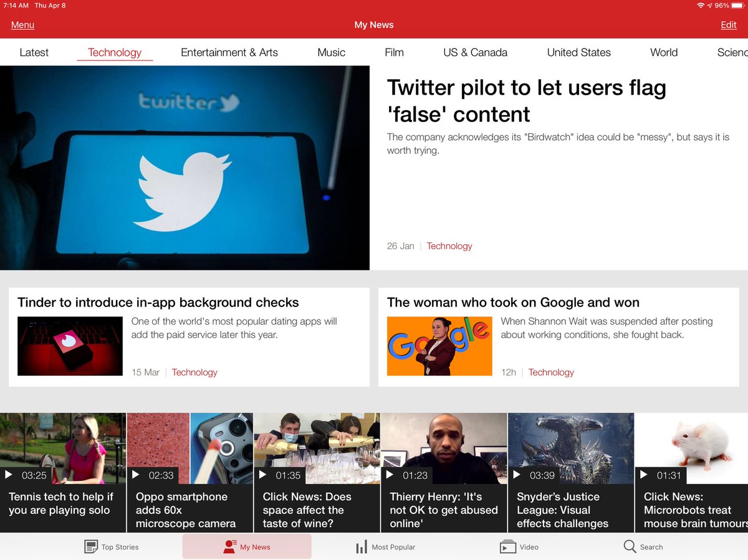
Task: Tap the Wi-Fi status icon
Action: pos(701,6)
